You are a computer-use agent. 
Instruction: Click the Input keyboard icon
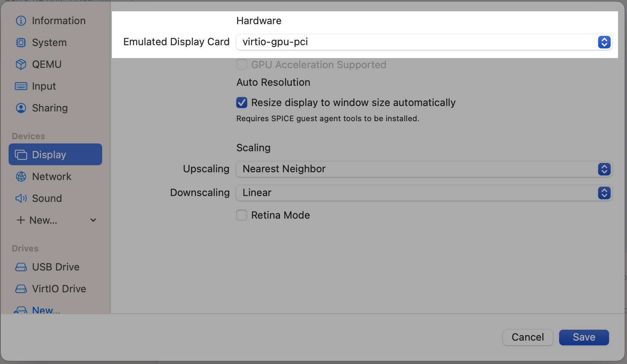tap(21, 86)
